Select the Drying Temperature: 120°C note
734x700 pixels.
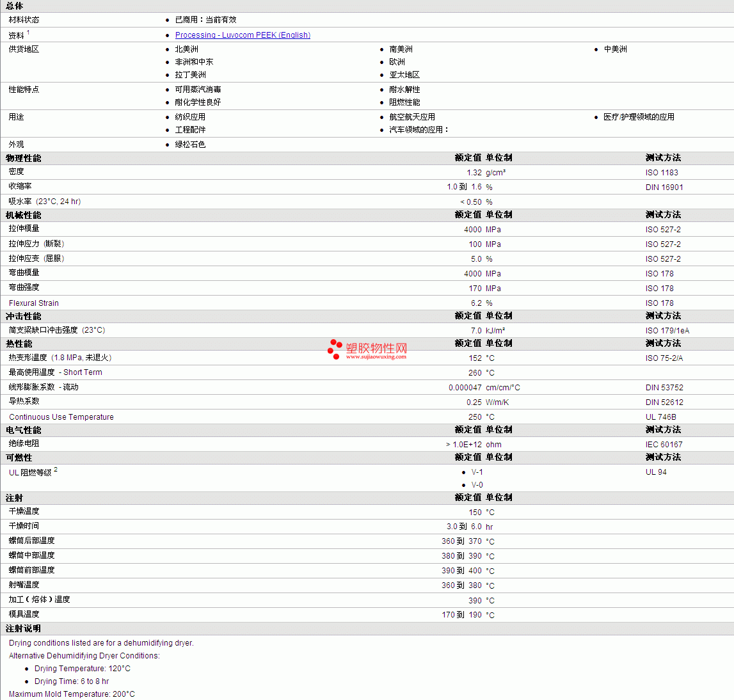(83, 669)
